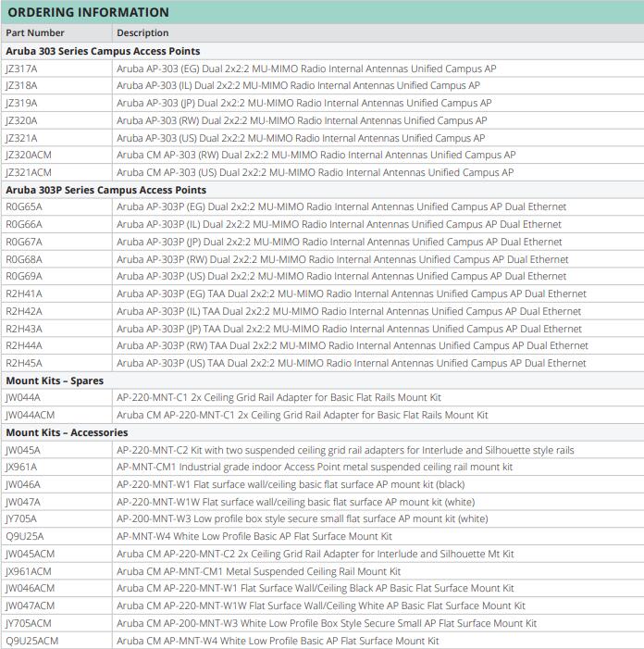Select part number JZ321A
Screen dimensions: 644x649
tap(21, 138)
